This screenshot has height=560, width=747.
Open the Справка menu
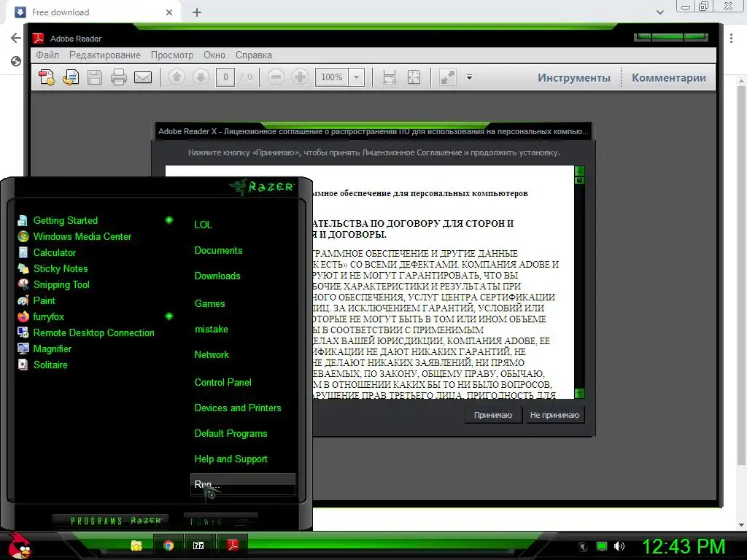pos(253,55)
